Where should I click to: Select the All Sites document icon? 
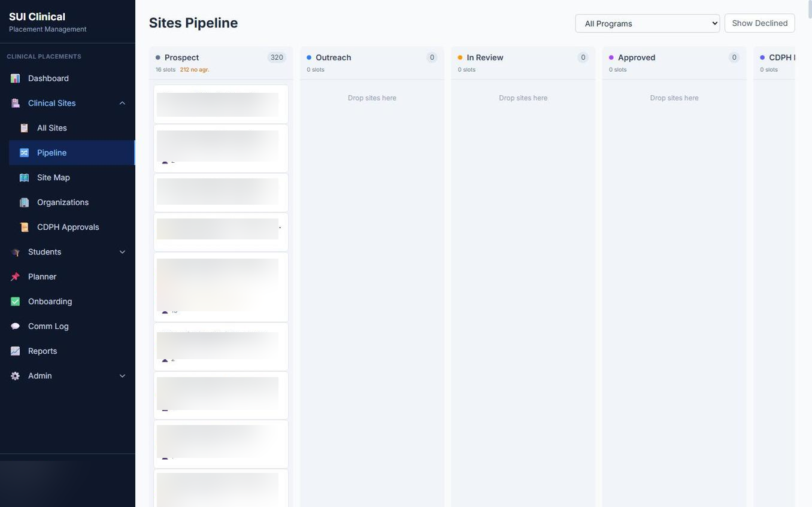pos(21,126)
